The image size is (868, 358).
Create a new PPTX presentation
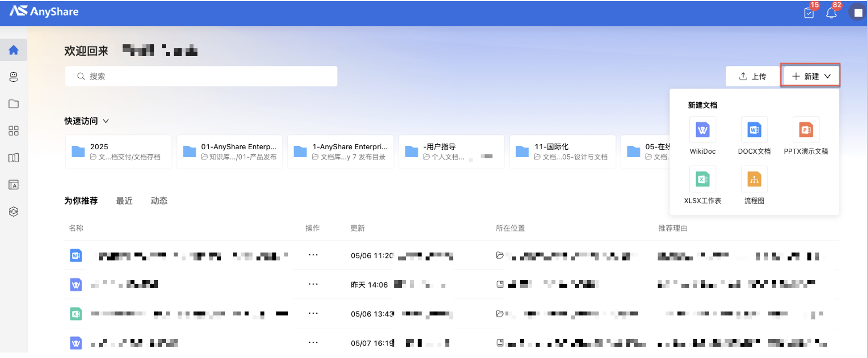tap(806, 130)
